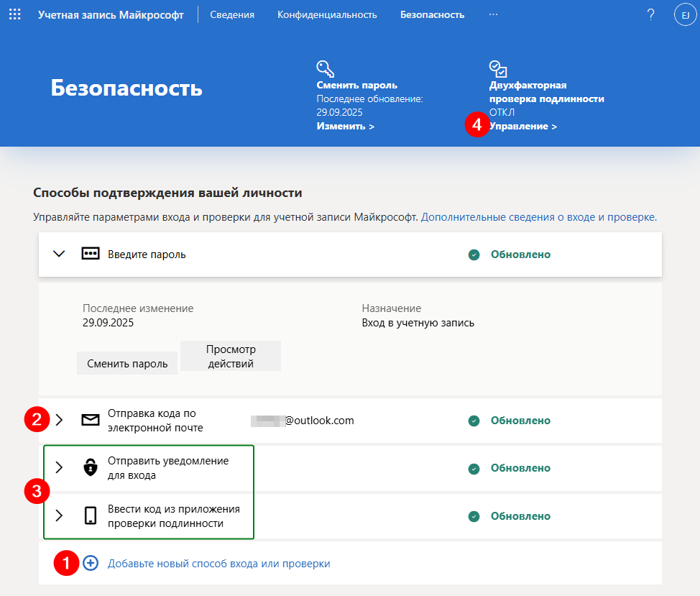Screen dimensions: 700x596
Task: Open the Сведения menu item
Action: click(232, 14)
